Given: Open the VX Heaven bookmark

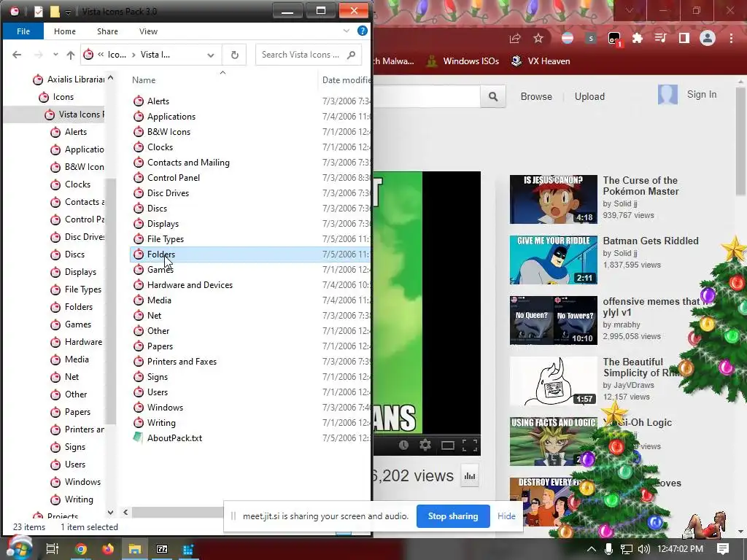Looking at the screenshot, I should tap(541, 61).
